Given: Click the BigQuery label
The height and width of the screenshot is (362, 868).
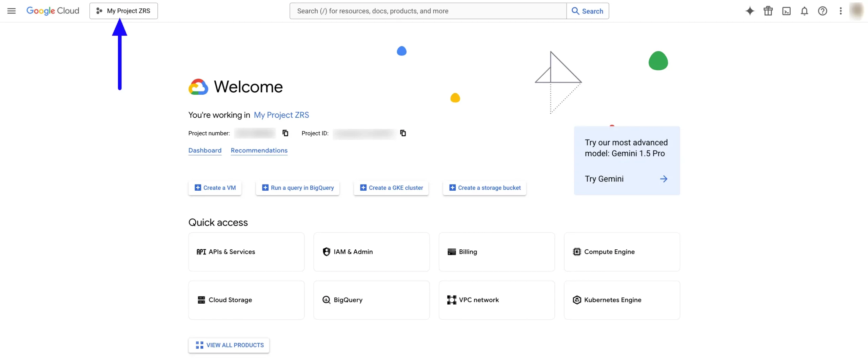Looking at the screenshot, I should (x=348, y=300).
